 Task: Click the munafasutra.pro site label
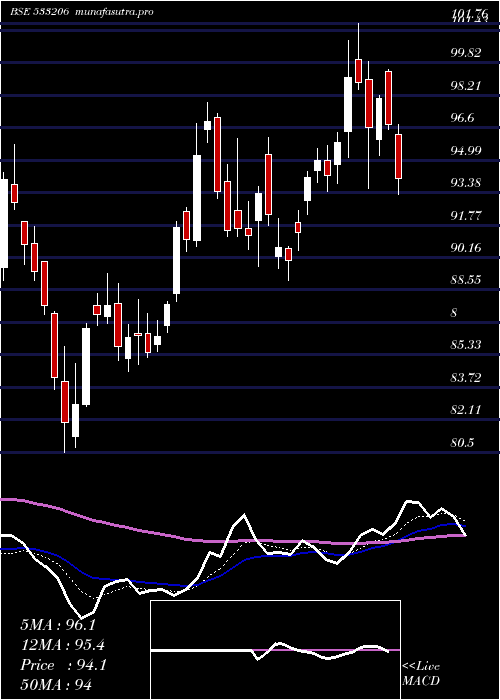pyautogui.click(x=112, y=12)
